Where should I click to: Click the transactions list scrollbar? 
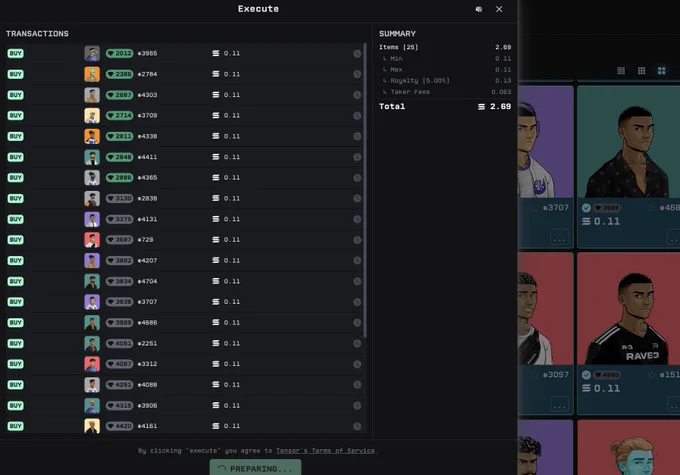click(x=365, y=190)
